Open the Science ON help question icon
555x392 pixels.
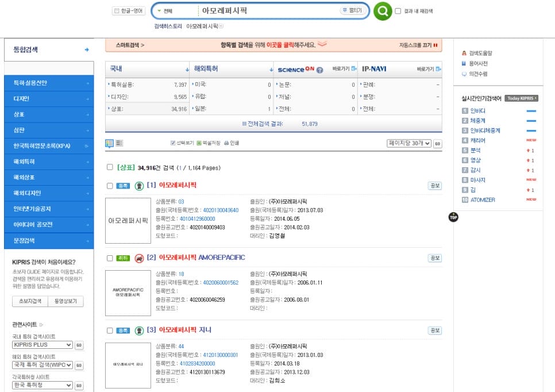pyautogui.click(x=319, y=70)
